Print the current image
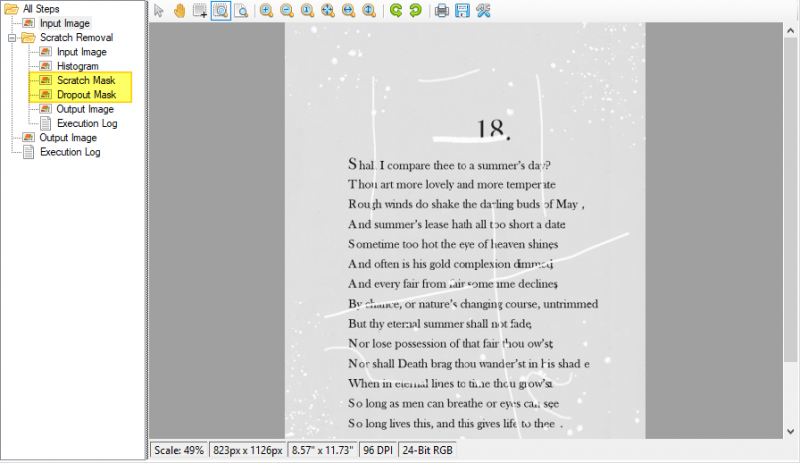 click(x=442, y=11)
